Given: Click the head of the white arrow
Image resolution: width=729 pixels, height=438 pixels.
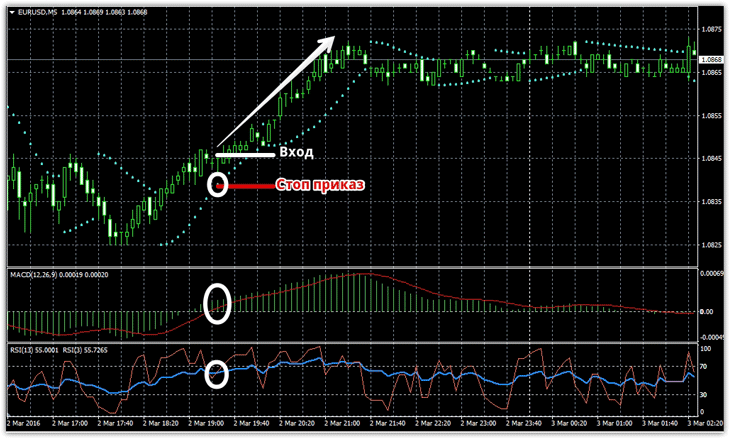Looking at the screenshot, I should (328, 39).
